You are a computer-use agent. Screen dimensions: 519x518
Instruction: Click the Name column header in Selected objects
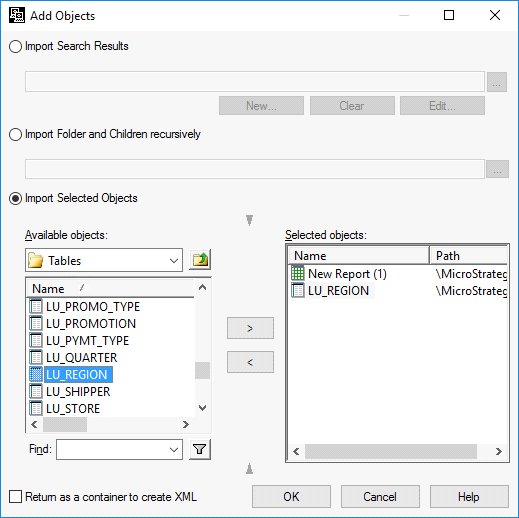pyautogui.click(x=359, y=256)
